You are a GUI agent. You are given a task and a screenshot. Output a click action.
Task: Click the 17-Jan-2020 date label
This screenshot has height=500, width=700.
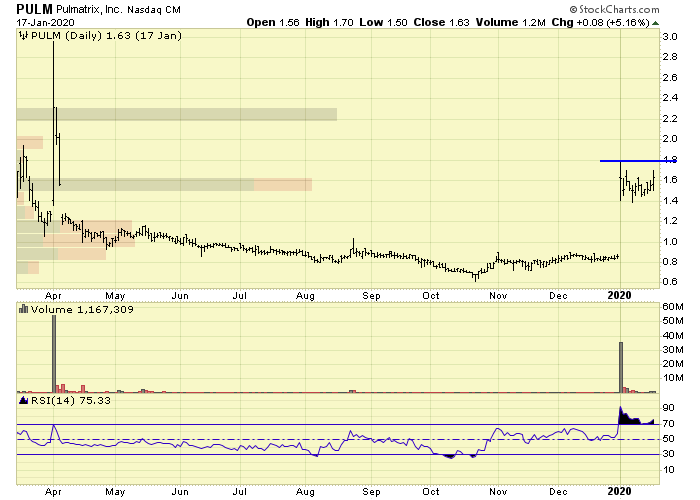coord(46,22)
